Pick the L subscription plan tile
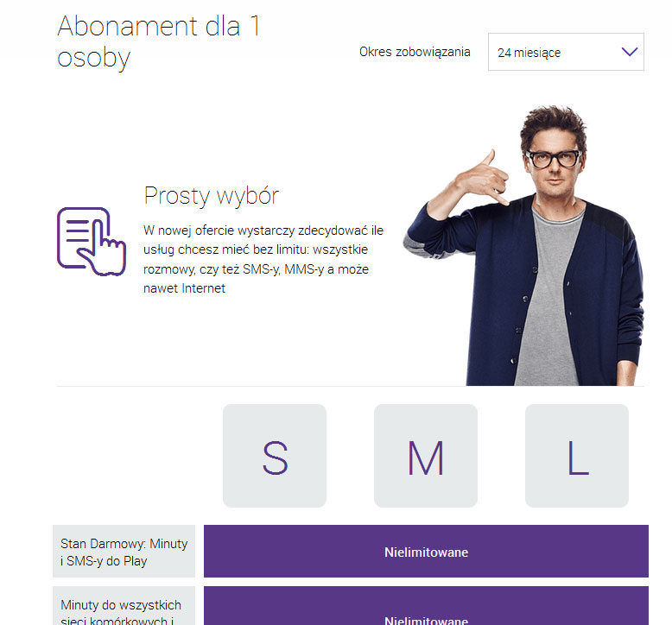This screenshot has height=625, width=672. [577, 455]
